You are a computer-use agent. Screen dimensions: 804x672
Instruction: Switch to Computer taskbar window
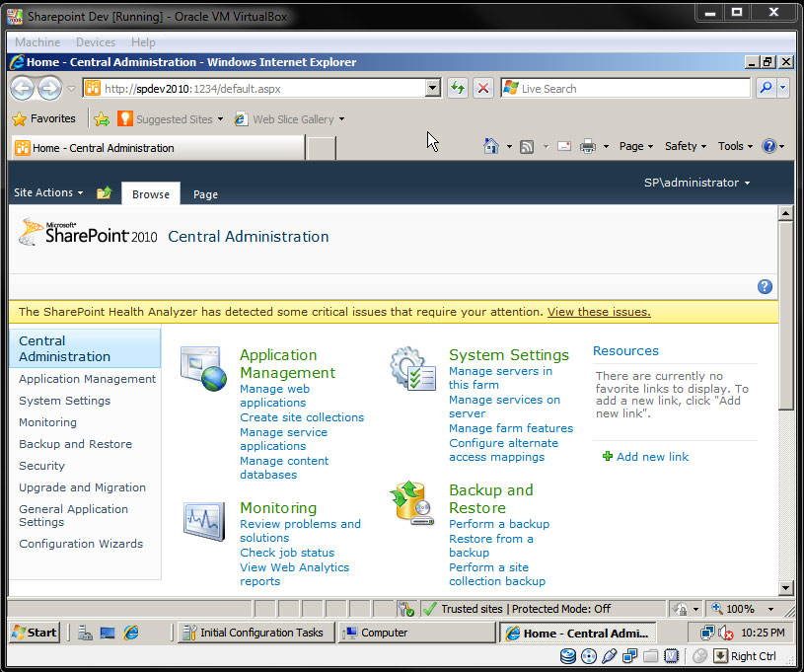[416, 633]
